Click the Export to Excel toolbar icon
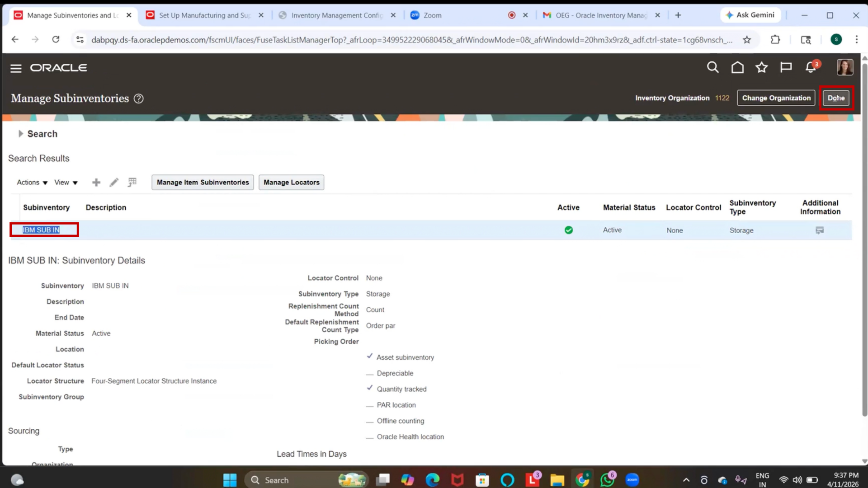This screenshot has height=488, width=868. [x=132, y=183]
